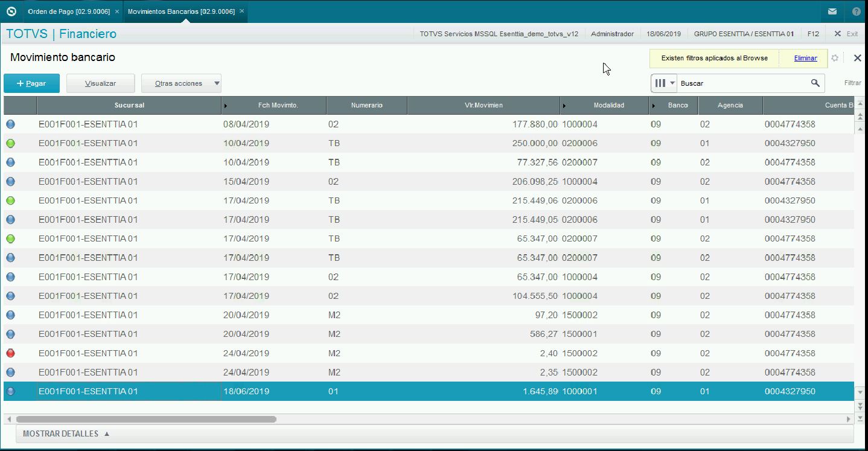Click the horizontal scrollbar left arrow
The image size is (868, 451).
pos(8,419)
